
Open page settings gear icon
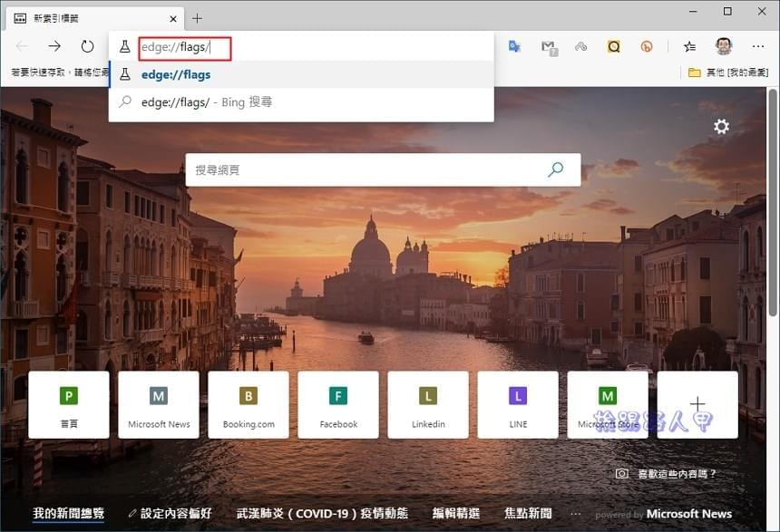tap(721, 127)
